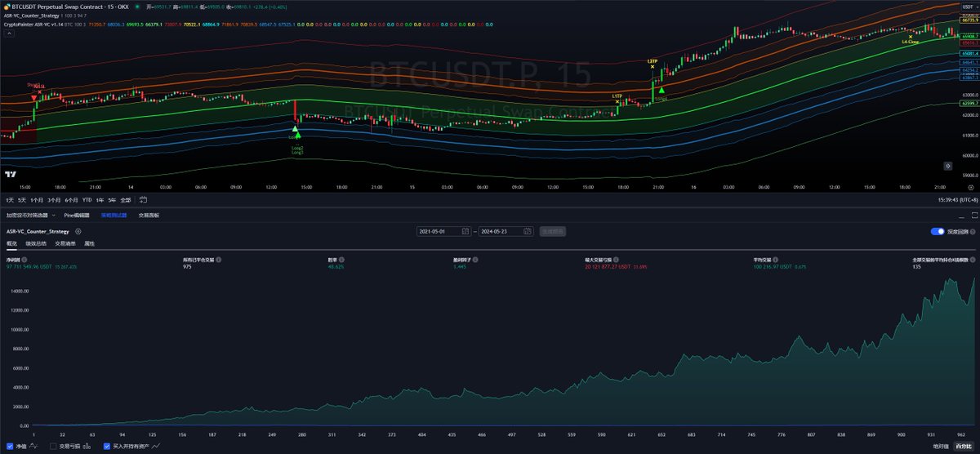This screenshot has width=980, height=454.
Task: Click the L1TP take-profit marker on chart
Action: click(x=617, y=99)
